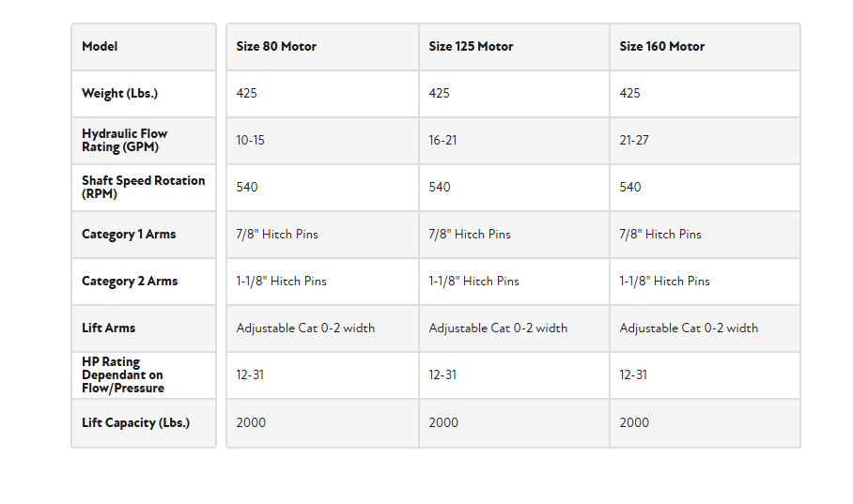The height and width of the screenshot is (504, 853).
Task: Click the HP Rating Dependant on Flow/Pressure label
Action: point(123,374)
